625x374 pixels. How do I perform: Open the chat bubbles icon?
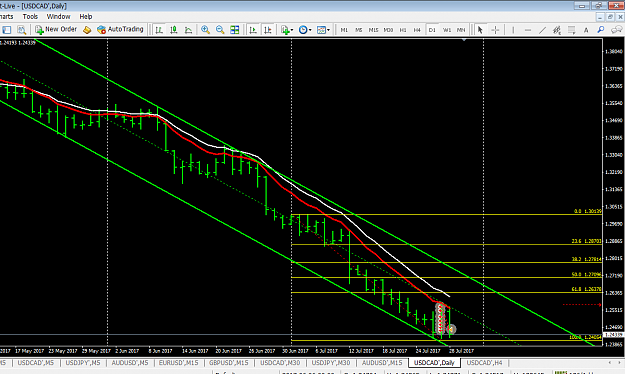617,30
